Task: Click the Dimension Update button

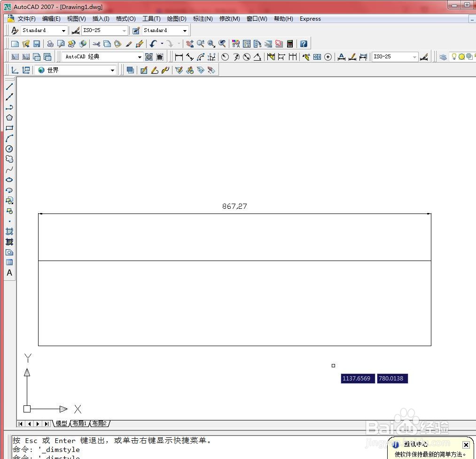Action: tap(363, 57)
